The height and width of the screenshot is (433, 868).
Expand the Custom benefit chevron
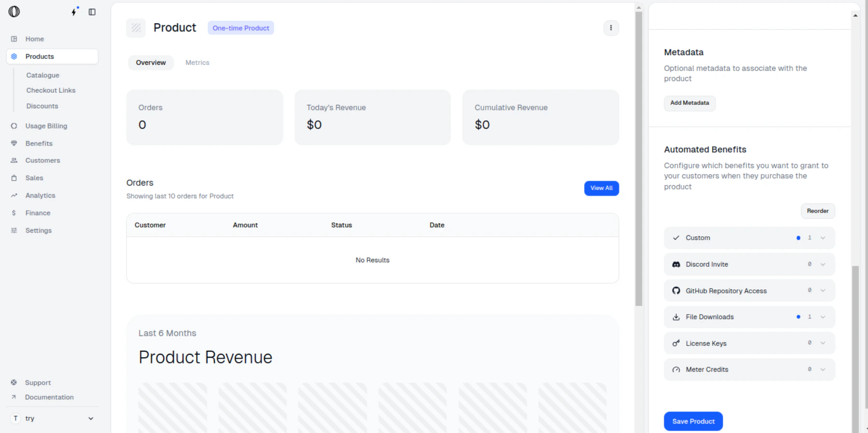click(823, 238)
